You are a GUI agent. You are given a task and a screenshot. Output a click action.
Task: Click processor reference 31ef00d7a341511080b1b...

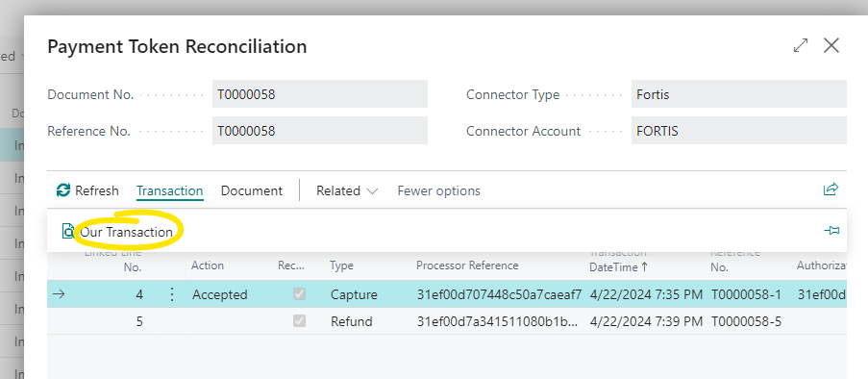click(498, 321)
